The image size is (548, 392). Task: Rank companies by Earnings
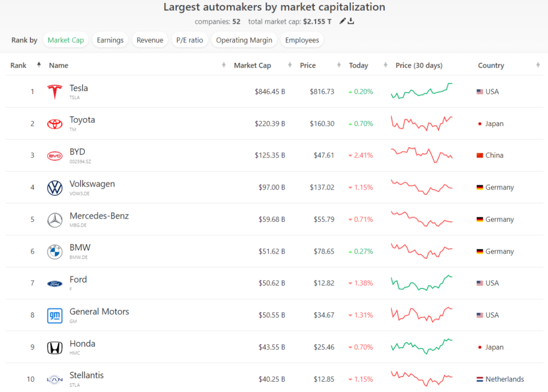click(x=110, y=40)
